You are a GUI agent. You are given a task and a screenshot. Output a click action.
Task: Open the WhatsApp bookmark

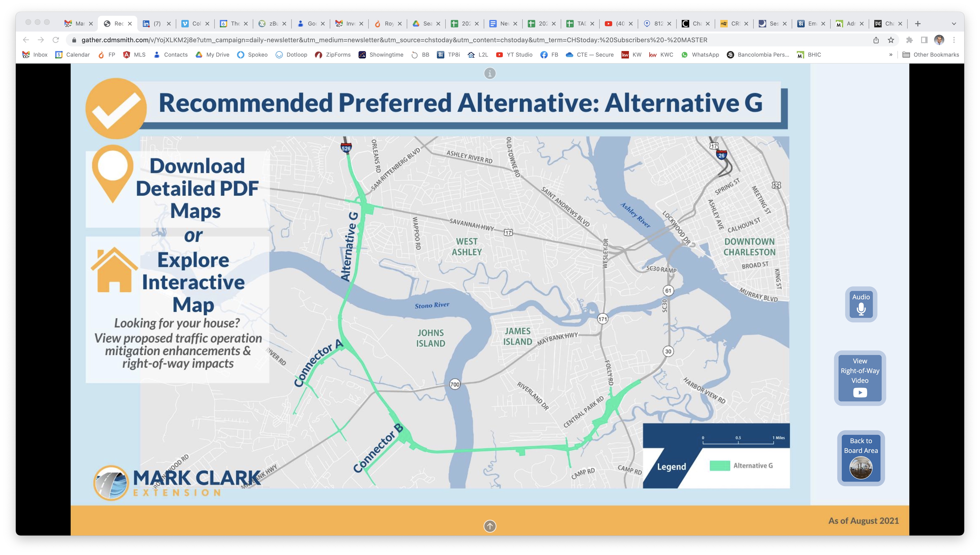pos(700,55)
